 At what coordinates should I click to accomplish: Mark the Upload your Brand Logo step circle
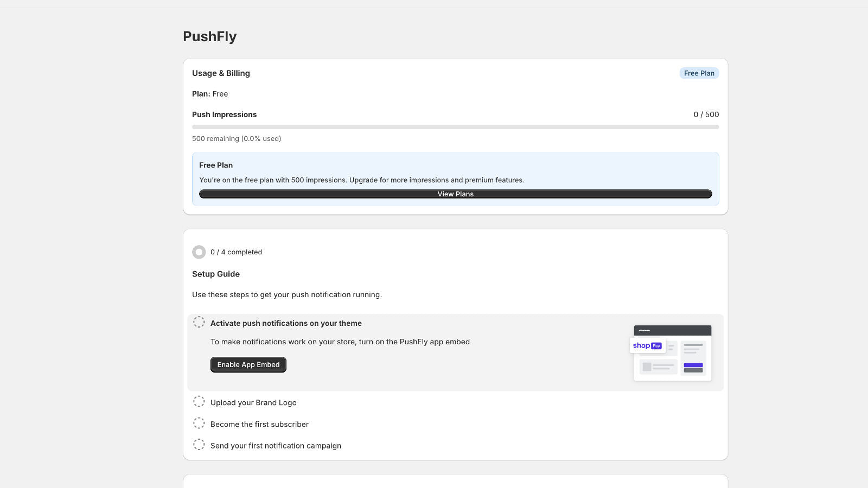pos(199,402)
